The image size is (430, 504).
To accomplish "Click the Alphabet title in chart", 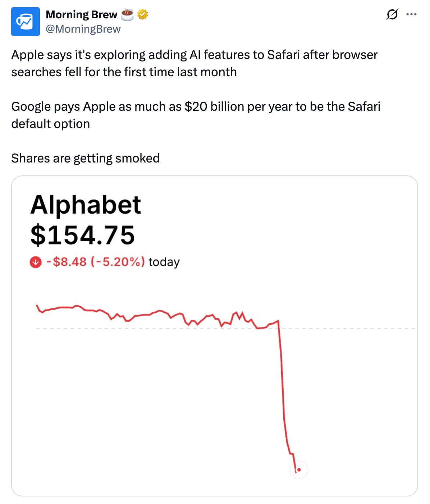I will [x=86, y=205].
